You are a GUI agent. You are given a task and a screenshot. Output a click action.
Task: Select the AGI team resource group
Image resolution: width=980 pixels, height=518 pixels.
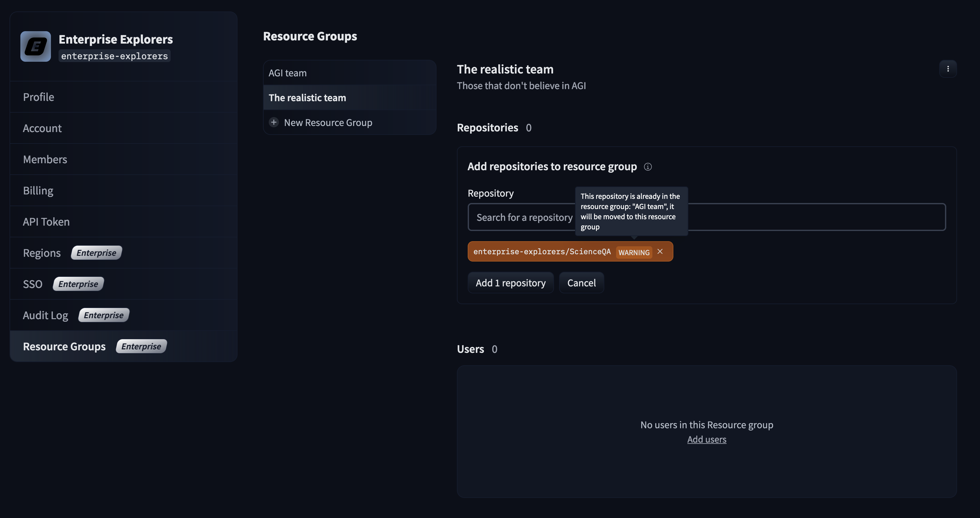(x=288, y=73)
